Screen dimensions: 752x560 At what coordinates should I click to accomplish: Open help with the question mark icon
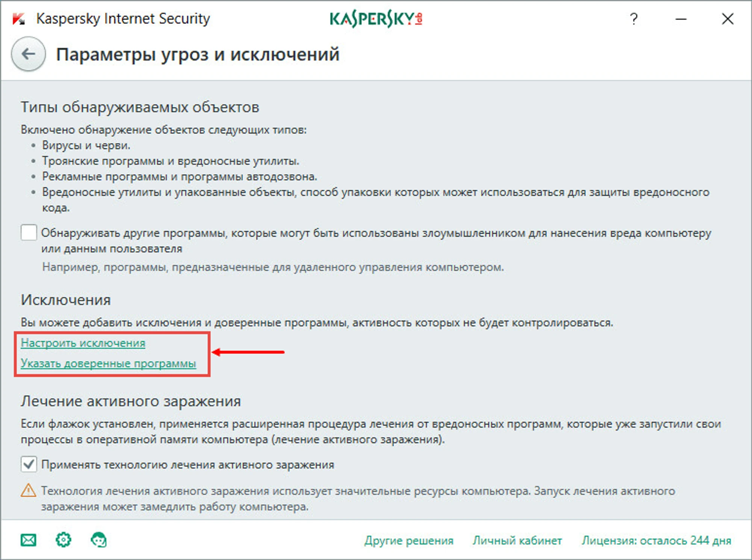tap(634, 19)
